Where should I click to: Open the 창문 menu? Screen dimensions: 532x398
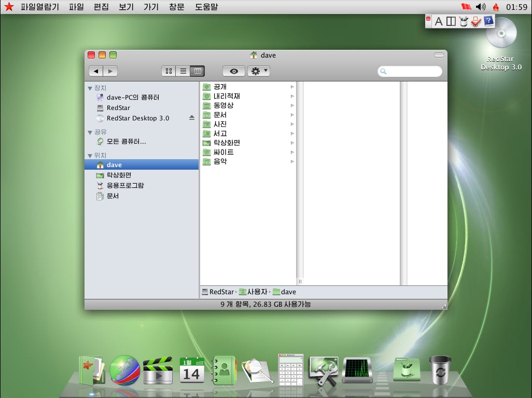point(176,7)
